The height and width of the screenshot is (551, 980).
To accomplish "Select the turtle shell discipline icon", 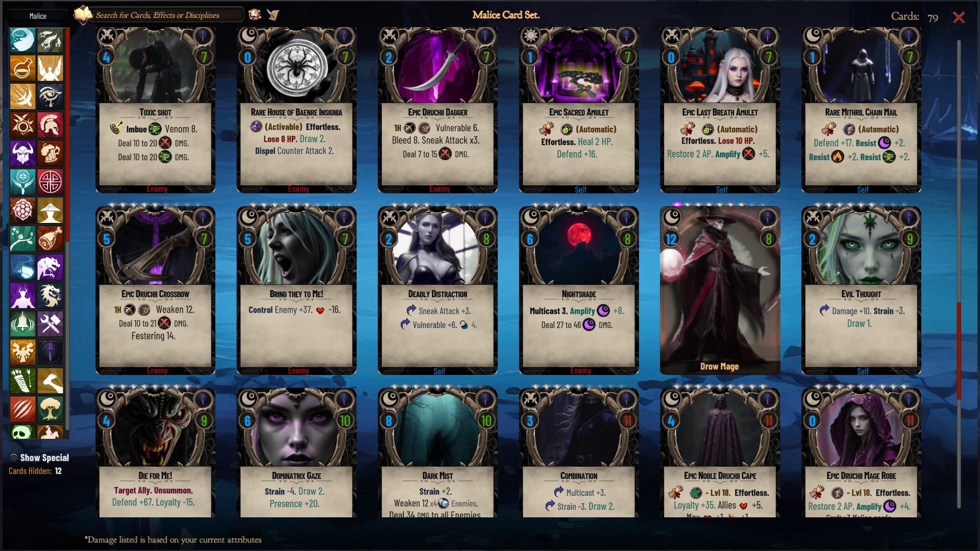I will pyautogui.click(x=22, y=210).
